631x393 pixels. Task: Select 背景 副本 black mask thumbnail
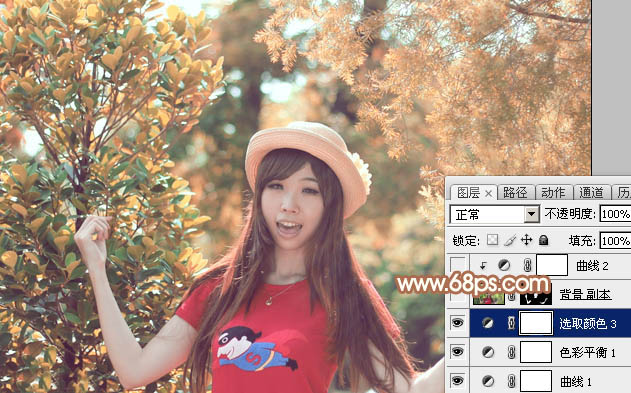pyautogui.click(x=536, y=297)
